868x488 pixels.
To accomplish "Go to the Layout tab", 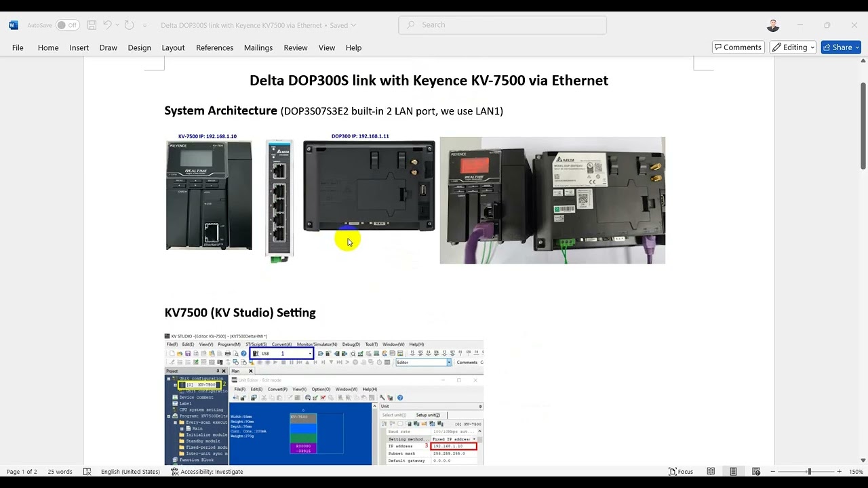I will click(x=173, y=47).
